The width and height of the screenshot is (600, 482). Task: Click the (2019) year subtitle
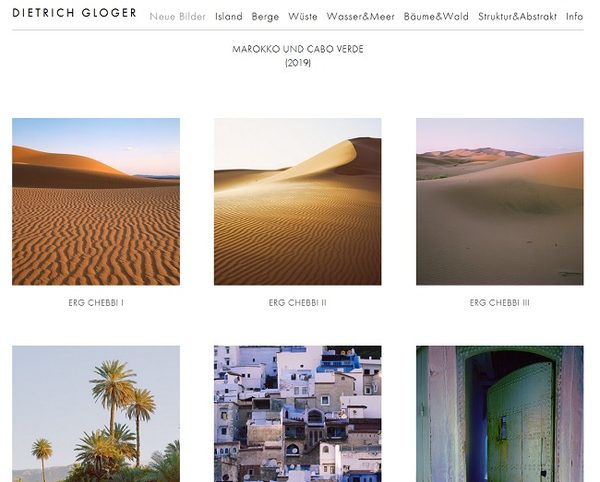coord(298,63)
